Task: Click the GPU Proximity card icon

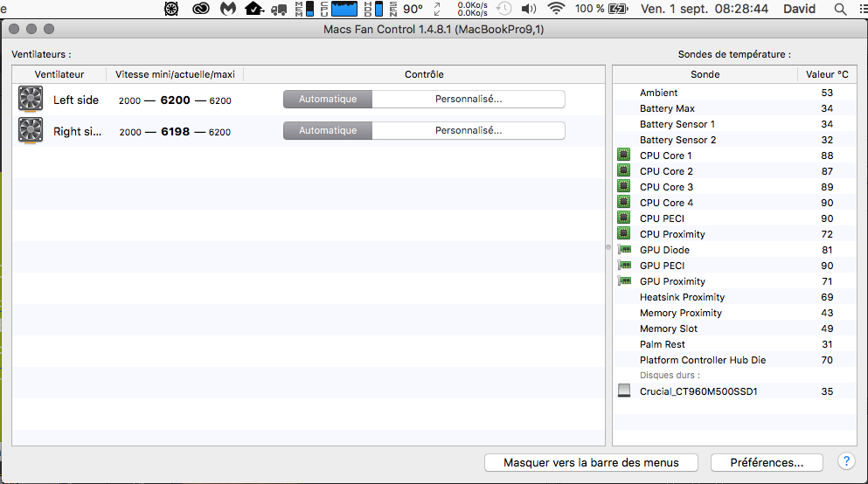Action: click(x=624, y=281)
